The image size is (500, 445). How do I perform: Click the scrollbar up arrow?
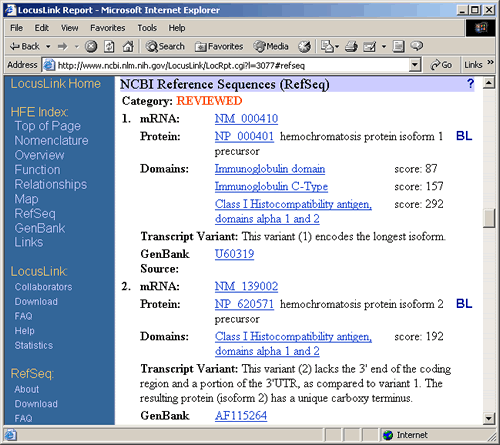click(489, 82)
